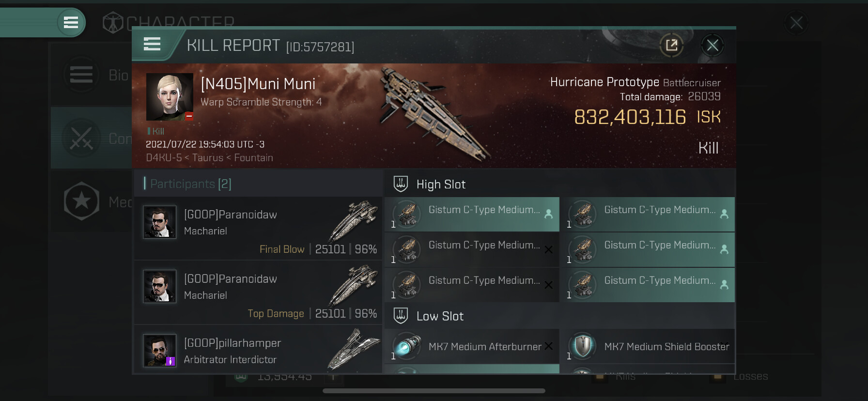Click the High Slot section header icon
The image size is (868, 401).
(x=401, y=184)
